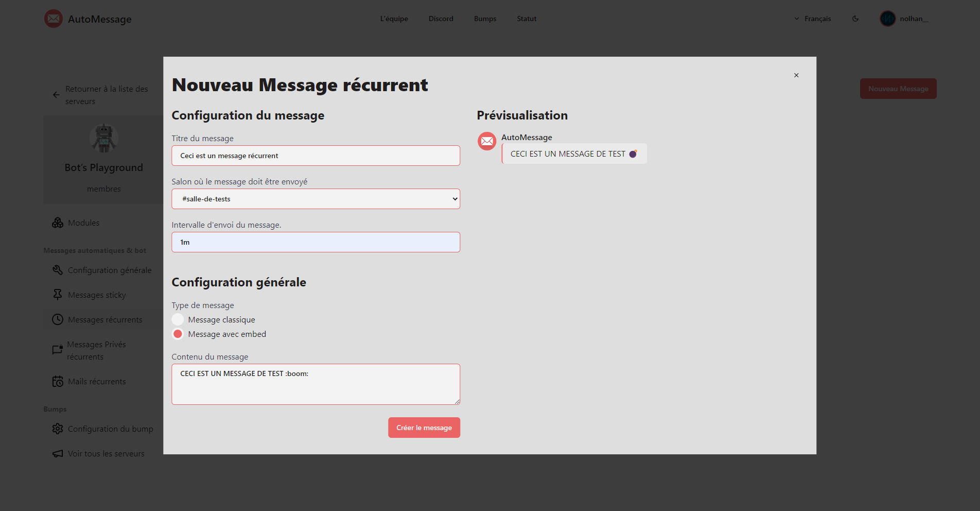Open the Français language dropdown

(813, 19)
